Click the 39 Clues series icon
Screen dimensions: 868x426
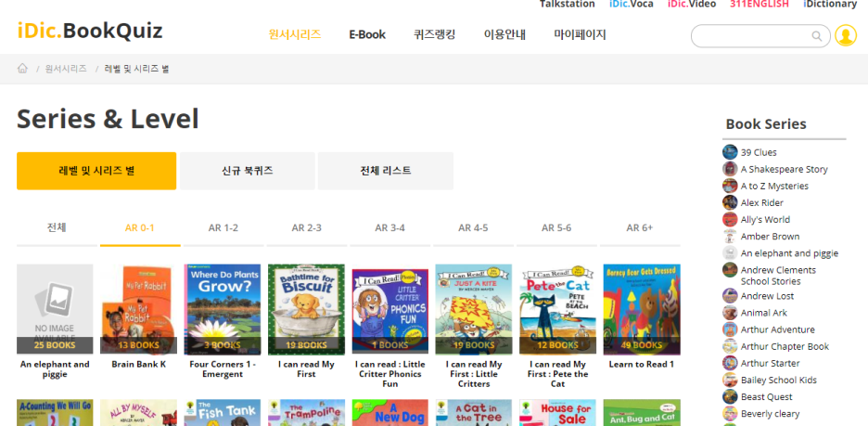730,152
